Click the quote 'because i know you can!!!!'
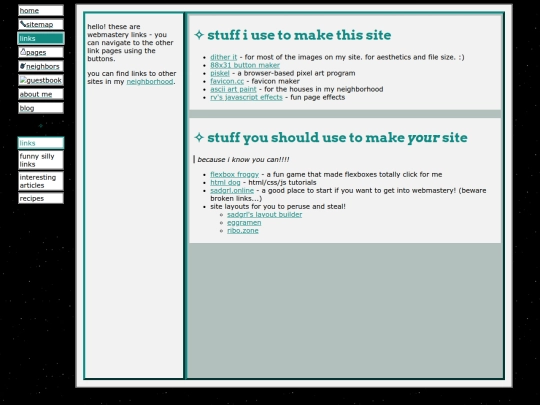Screen dimensions: 540x405 point(243,159)
